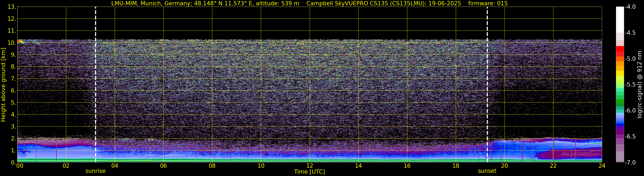Click the white top segment of the colorbar
Image resolution: width=644 pixels, height=176 pixels.
pyautogui.click(x=620, y=20)
